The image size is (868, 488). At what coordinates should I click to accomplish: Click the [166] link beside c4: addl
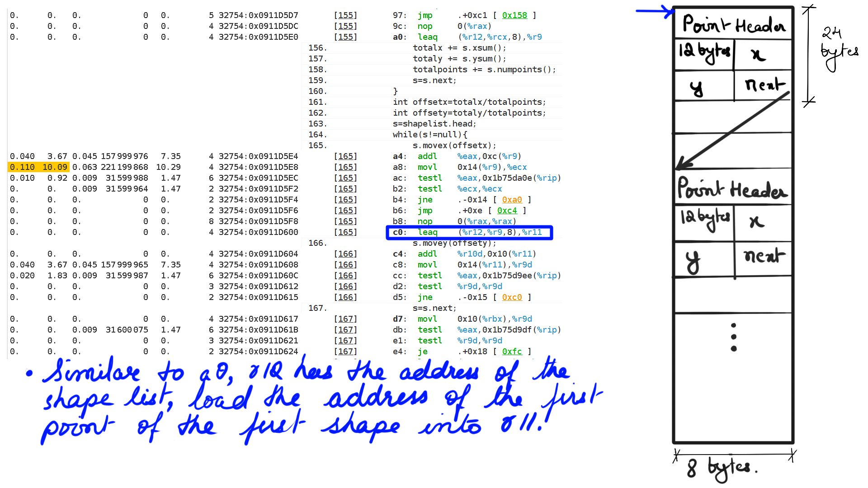click(345, 254)
